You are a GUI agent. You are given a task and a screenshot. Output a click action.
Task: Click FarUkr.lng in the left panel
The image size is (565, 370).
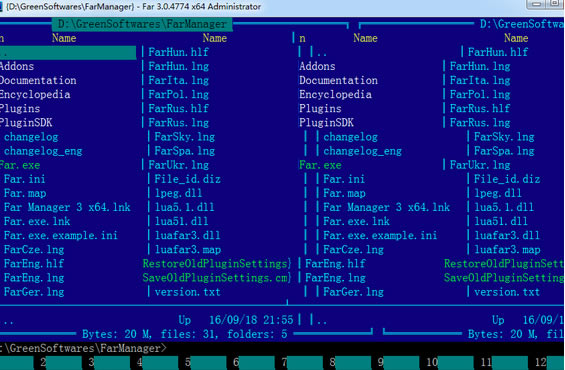click(179, 165)
